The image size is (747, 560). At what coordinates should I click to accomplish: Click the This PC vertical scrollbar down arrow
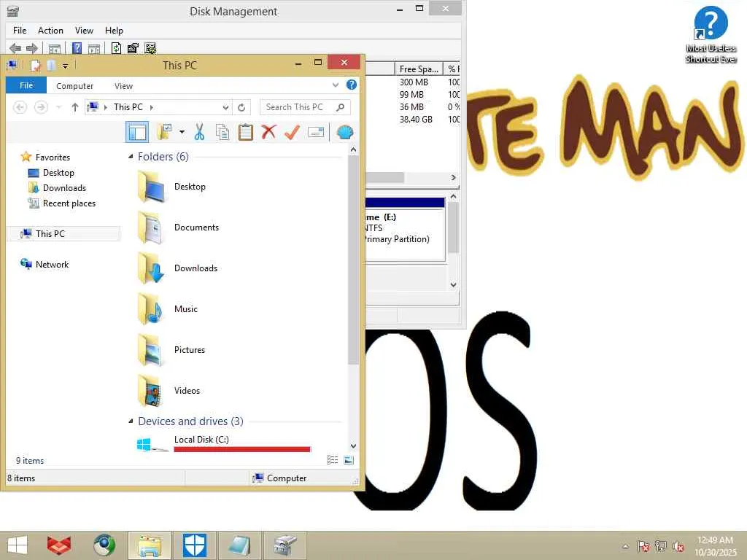click(x=353, y=446)
